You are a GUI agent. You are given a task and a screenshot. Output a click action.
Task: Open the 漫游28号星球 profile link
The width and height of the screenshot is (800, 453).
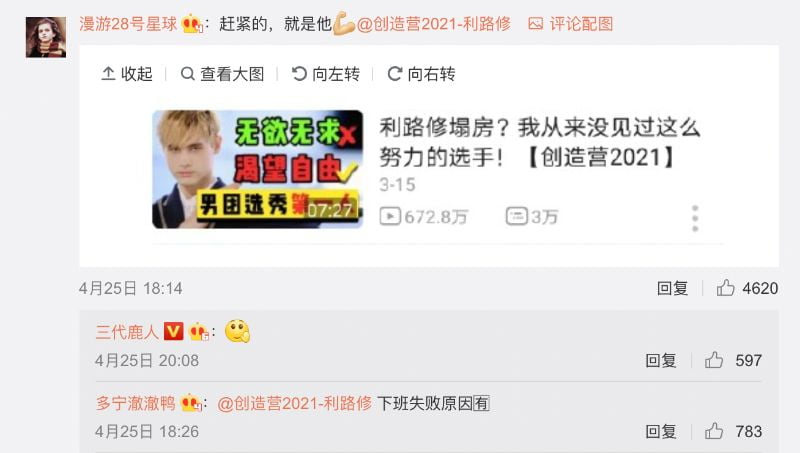(x=128, y=24)
